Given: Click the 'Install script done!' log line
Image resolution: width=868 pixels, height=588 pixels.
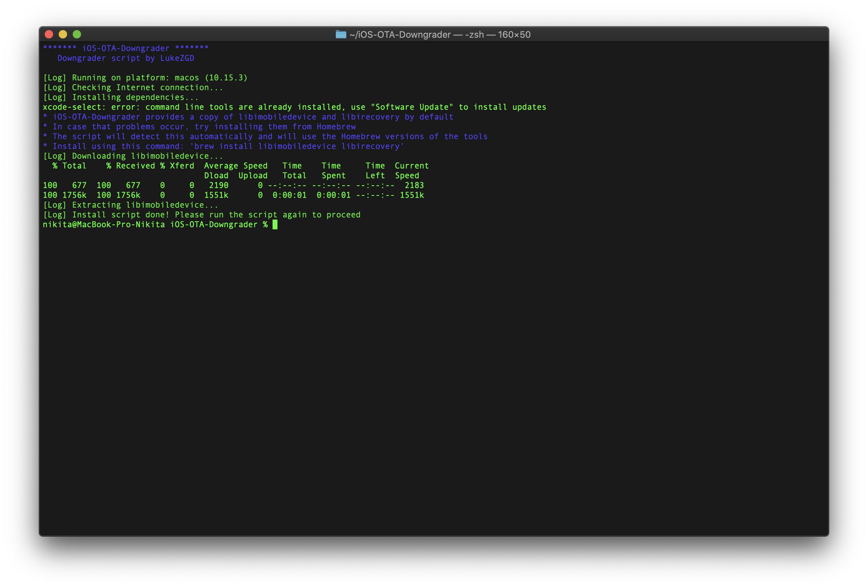Looking at the screenshot, I should 202,215.
